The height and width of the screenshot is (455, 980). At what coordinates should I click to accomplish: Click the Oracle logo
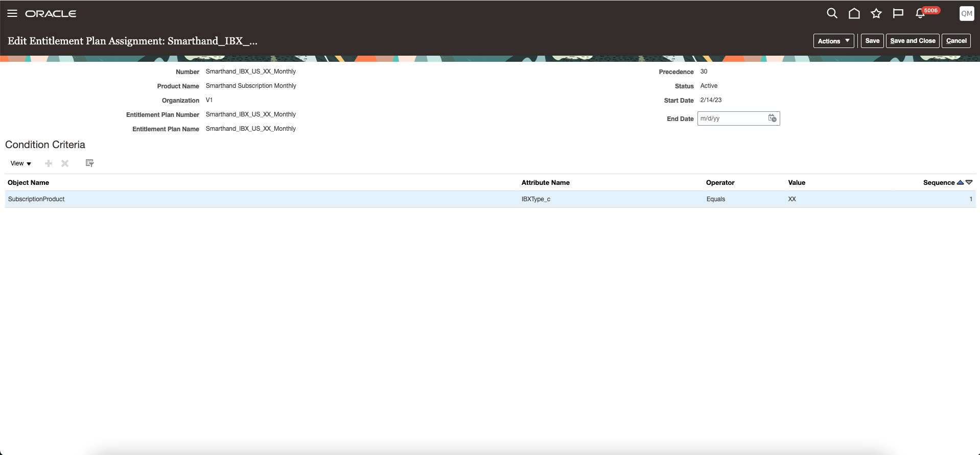click(x=51, y=14)
